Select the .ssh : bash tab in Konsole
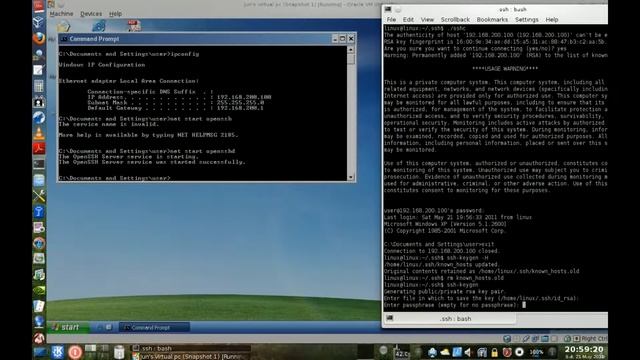Viewport: 640px width, 360px height. [449, 319]
